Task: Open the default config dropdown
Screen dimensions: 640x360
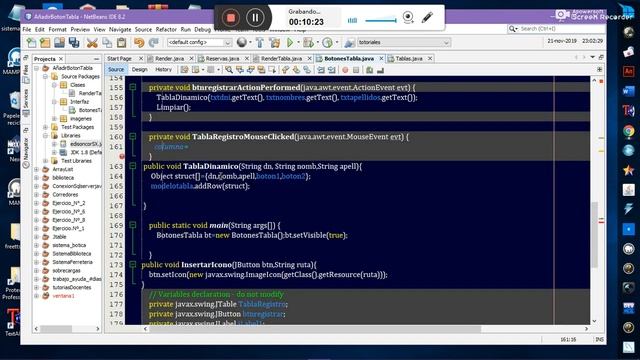Action: pos(200,42)
